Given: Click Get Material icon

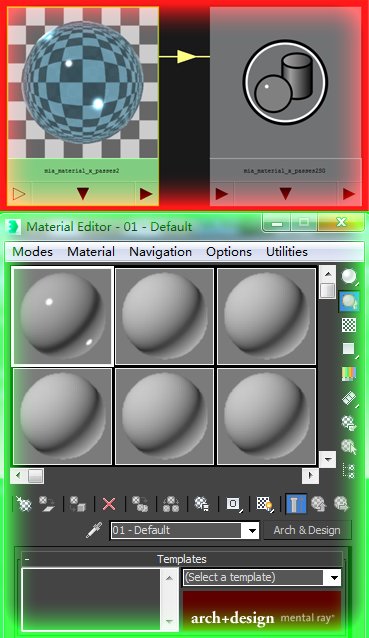Looking at the screenshot, I should 24,504.
